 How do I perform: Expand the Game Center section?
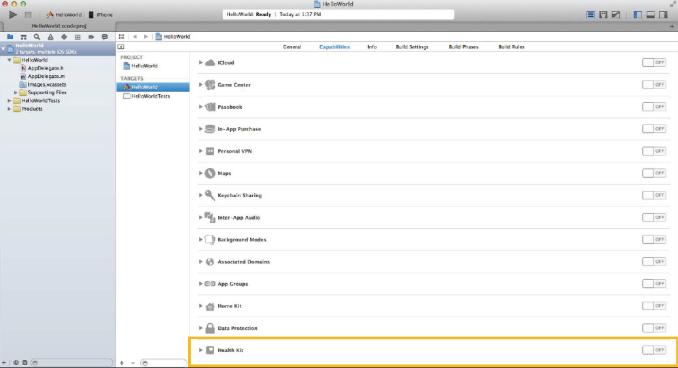click(x=200, y=85)
